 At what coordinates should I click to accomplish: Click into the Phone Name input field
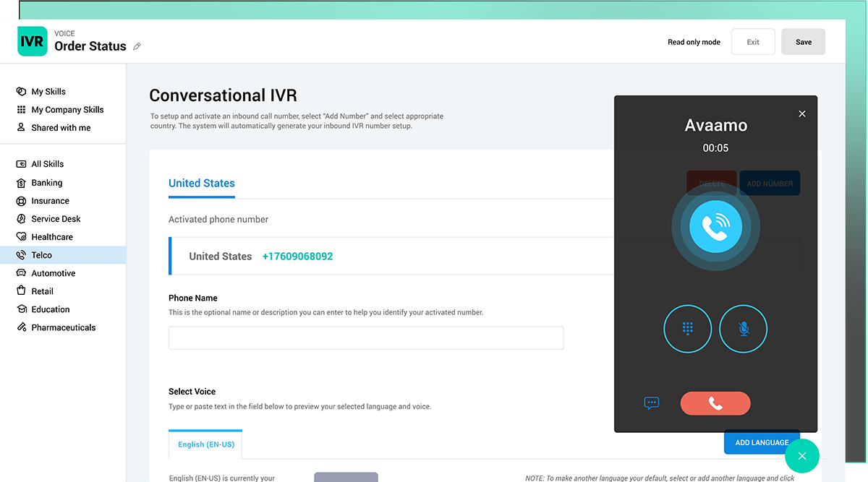coord(366,338)
